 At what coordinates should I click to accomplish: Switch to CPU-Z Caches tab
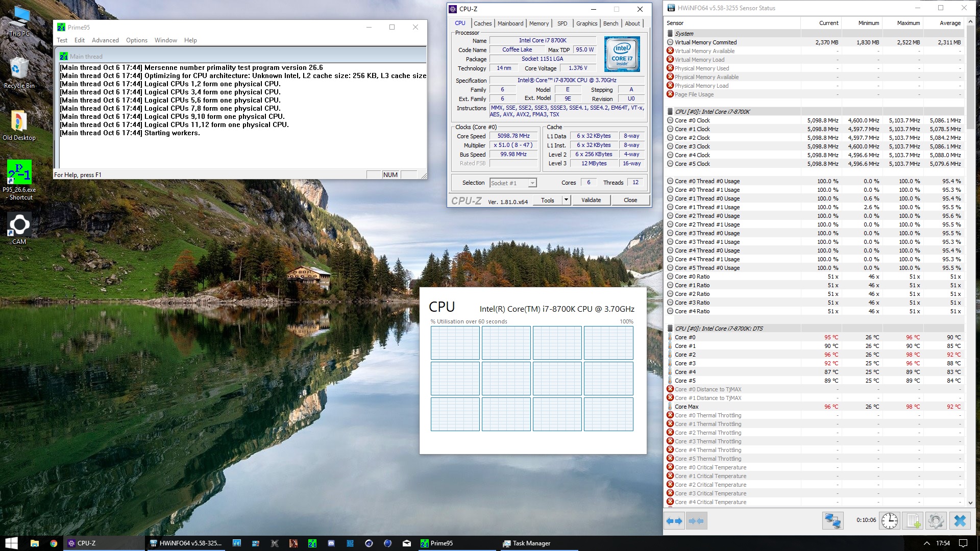[482, 23]
